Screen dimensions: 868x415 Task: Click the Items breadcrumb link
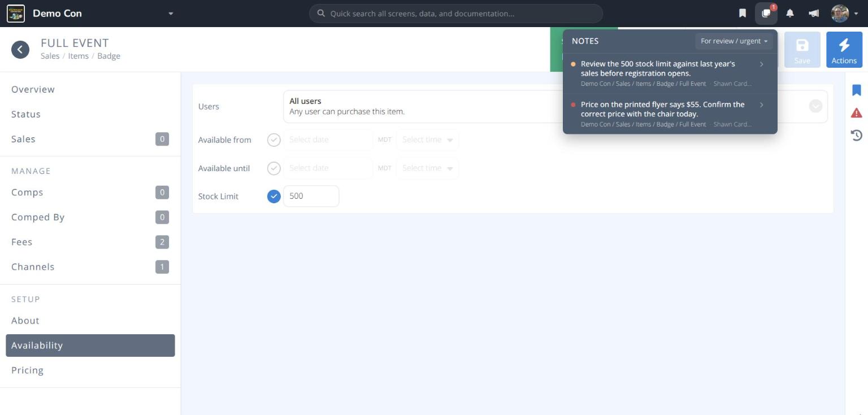tap(79, 56)
